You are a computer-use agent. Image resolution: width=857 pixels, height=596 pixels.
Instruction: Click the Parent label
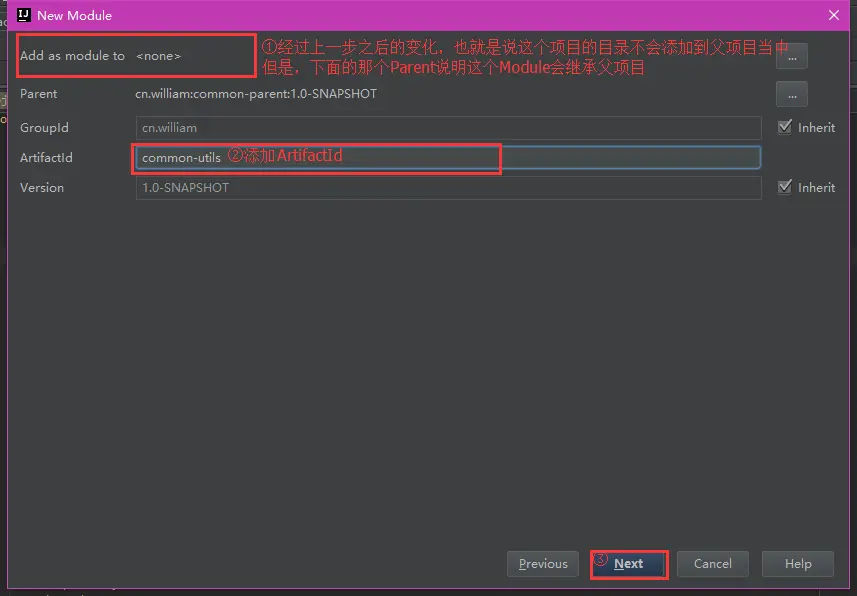[38, 94]
